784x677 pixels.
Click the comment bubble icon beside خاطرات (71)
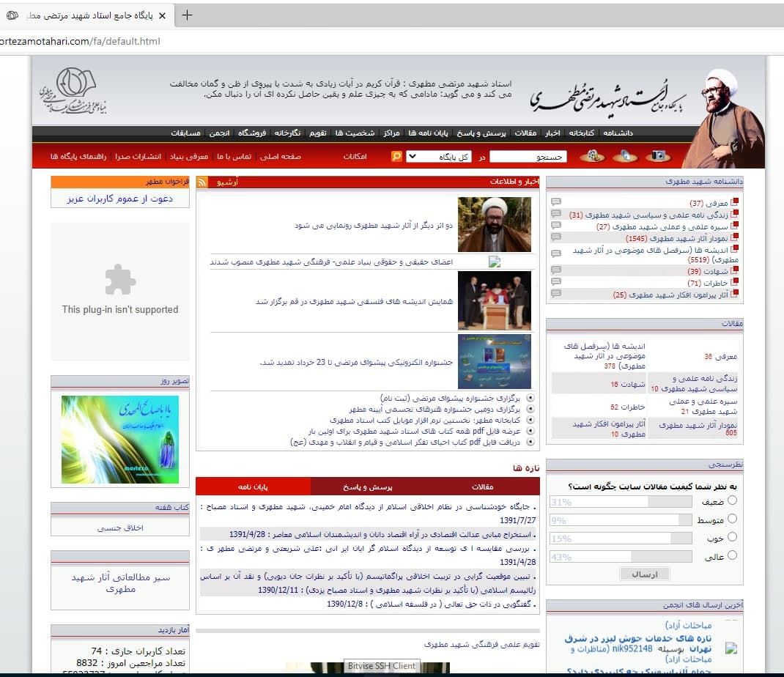(556, 283)
